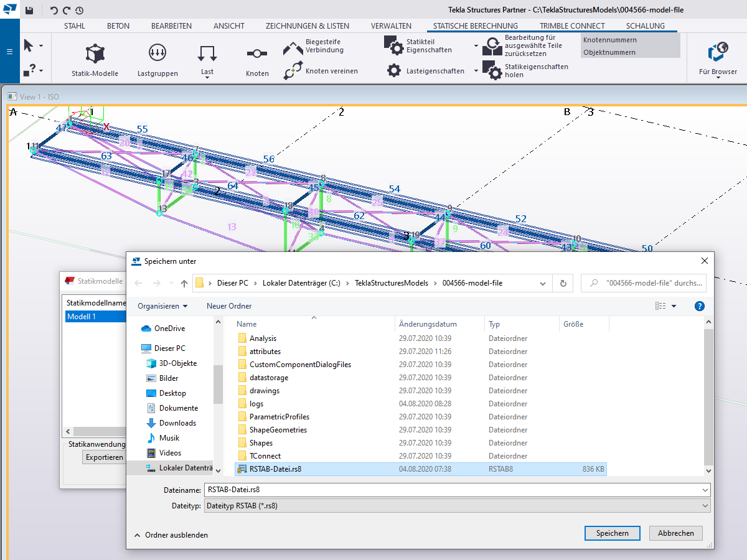Click the up-one-level arrow in dialog
The image size is (747, 560).
point(184,283)
